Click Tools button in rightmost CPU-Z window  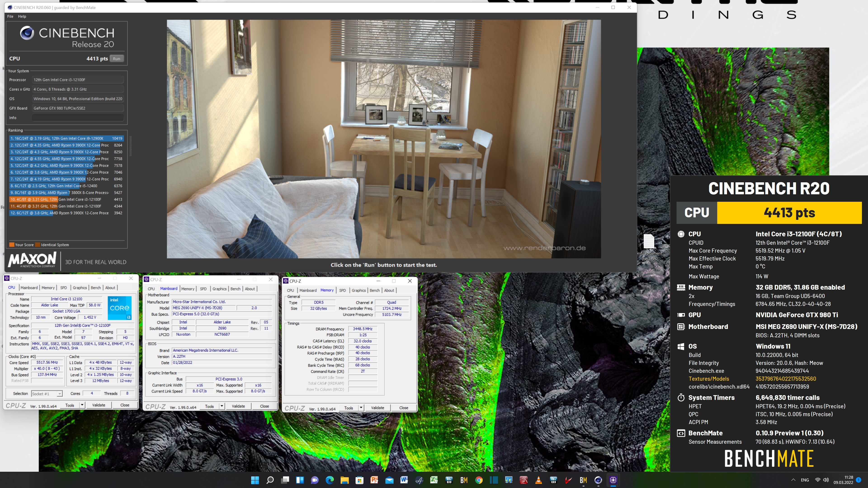point(349,408)
